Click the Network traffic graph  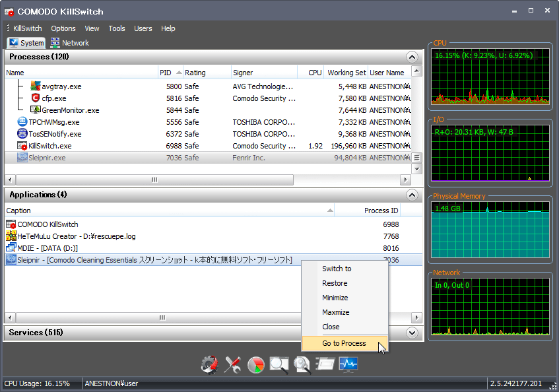pyautogui.click(x=490, y=306)
